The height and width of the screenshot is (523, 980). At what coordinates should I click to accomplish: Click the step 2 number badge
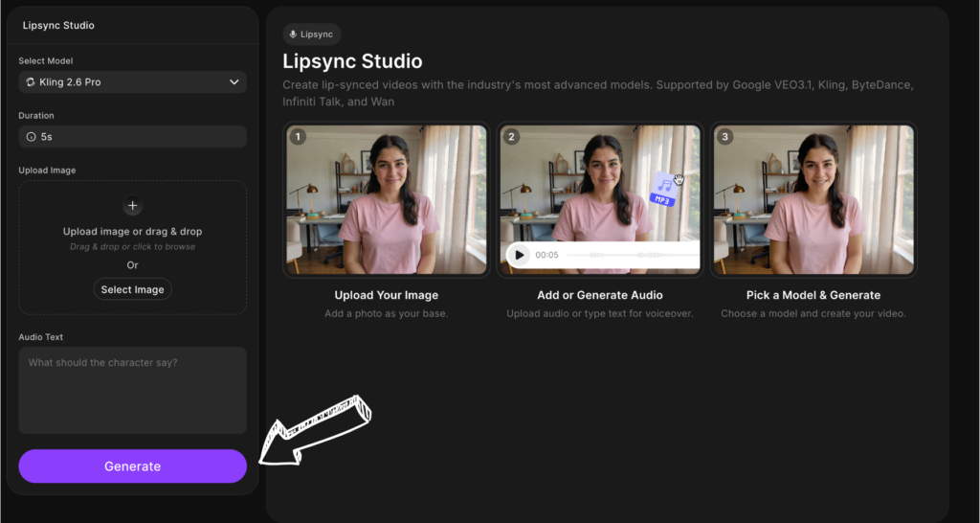click(x=512, y=137)
